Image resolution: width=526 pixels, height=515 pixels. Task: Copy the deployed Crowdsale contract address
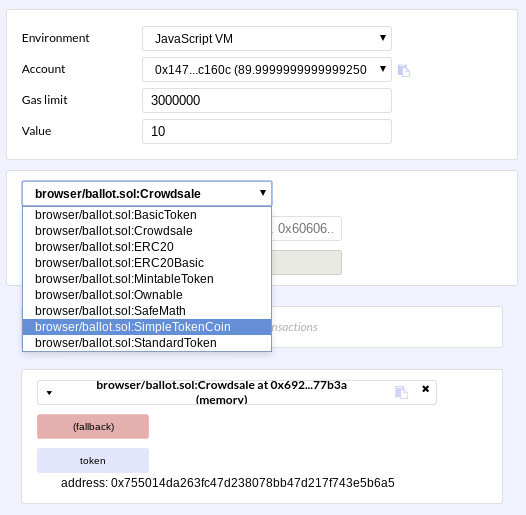pos(401,392)
